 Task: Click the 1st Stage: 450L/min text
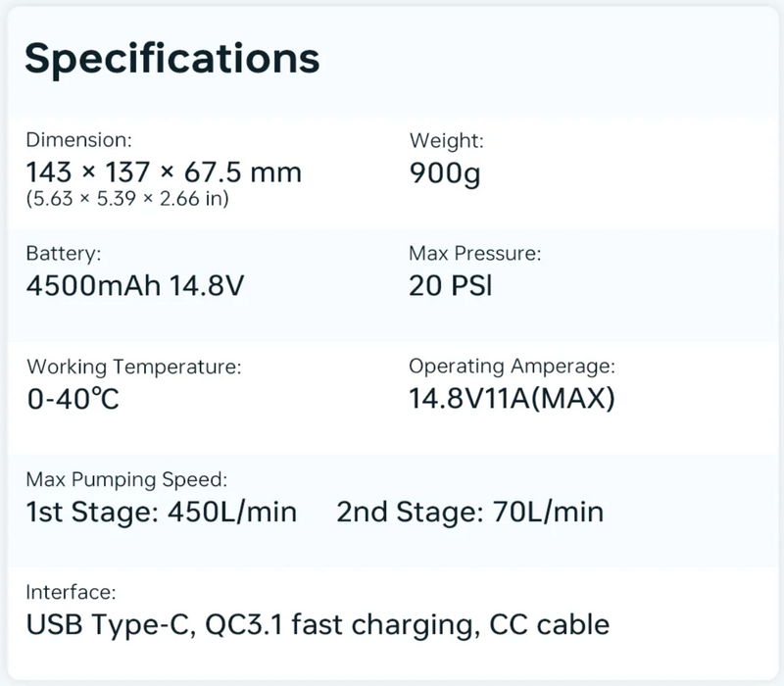pyautogui.click(x=162, y=512)
